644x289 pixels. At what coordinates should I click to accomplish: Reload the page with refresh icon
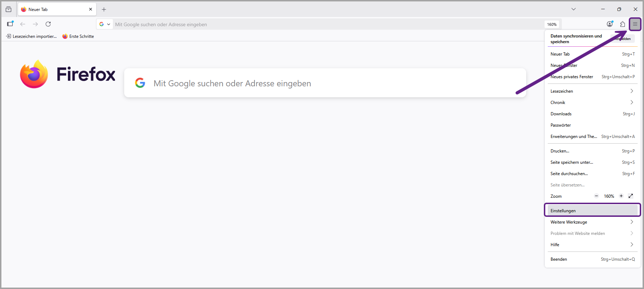(48, 24)
